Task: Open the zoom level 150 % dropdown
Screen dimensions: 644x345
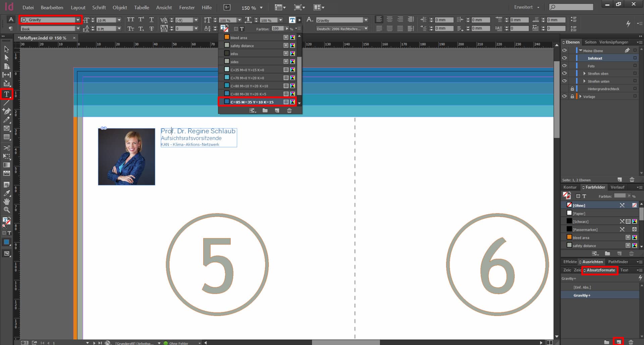Action: click(x=261, y=8)
